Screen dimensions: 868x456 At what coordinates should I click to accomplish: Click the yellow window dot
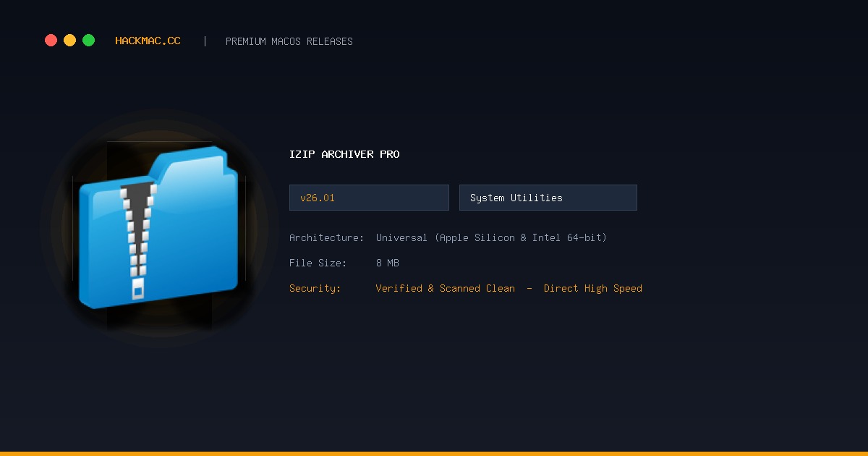click(x=69, y=41)
